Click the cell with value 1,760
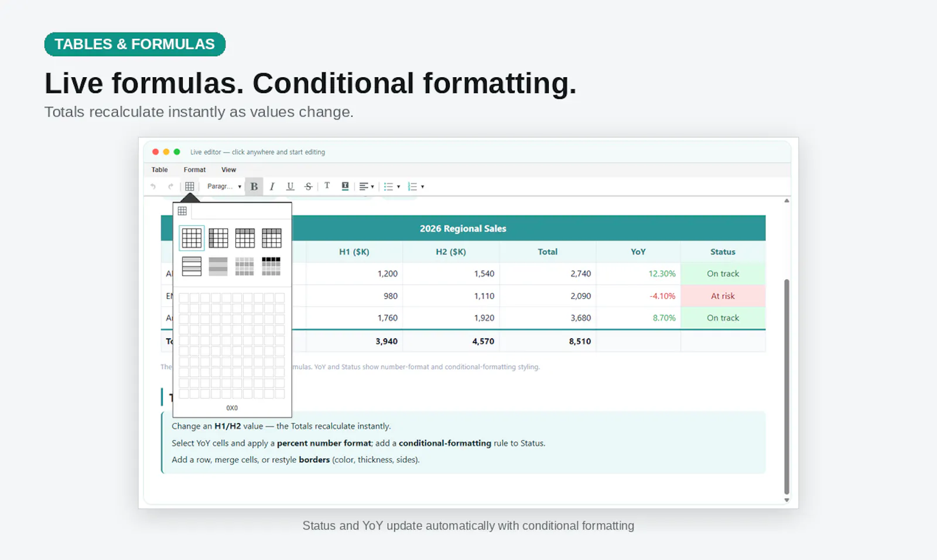The image size is (937, 560). (354, 318)
